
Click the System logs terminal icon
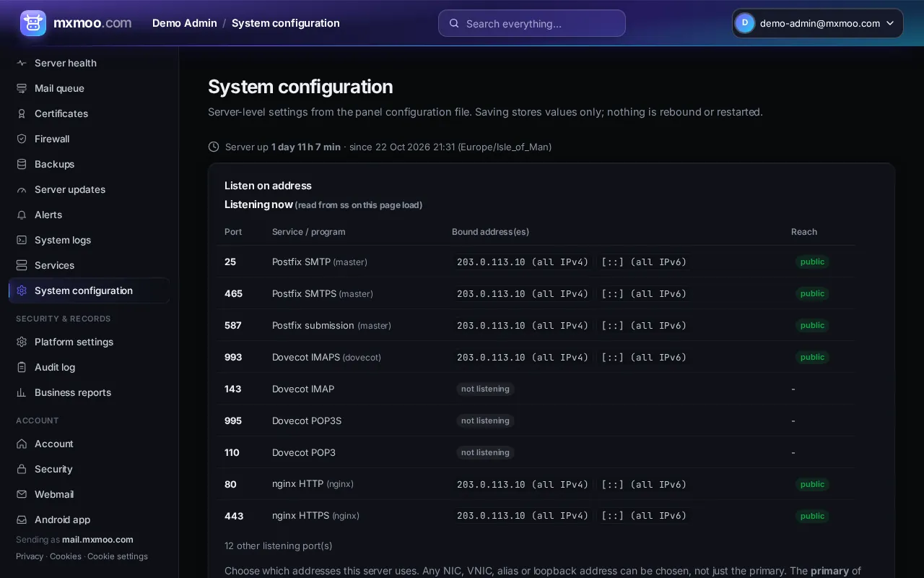point(22,240)
